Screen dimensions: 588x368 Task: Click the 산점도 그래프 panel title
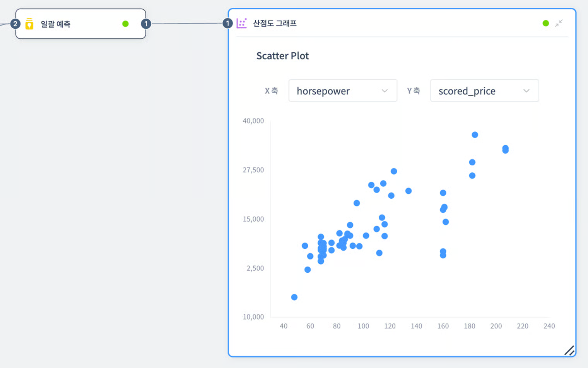(x=275, y=23)
